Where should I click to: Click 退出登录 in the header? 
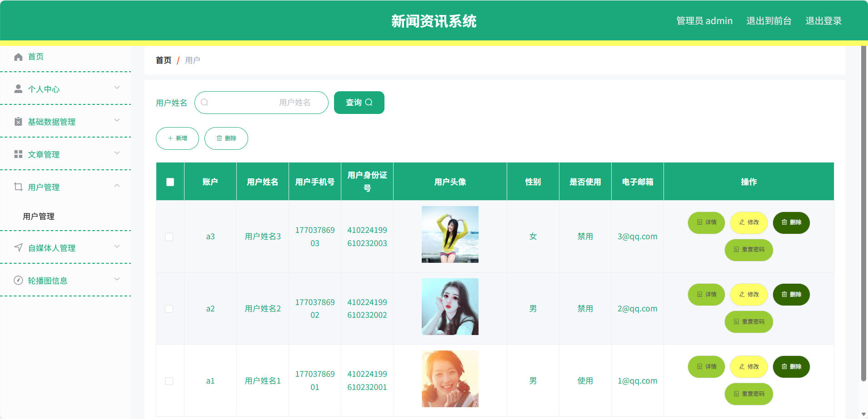point(823,21)
